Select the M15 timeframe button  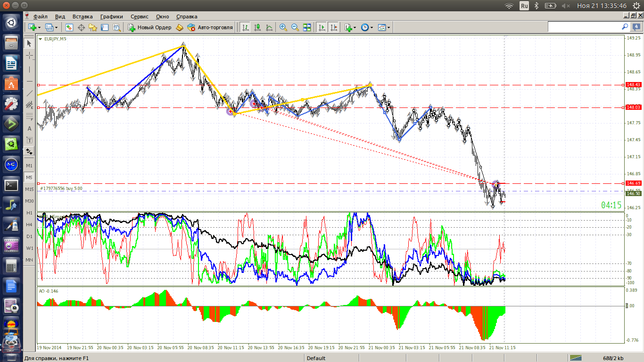coord(29,189)
